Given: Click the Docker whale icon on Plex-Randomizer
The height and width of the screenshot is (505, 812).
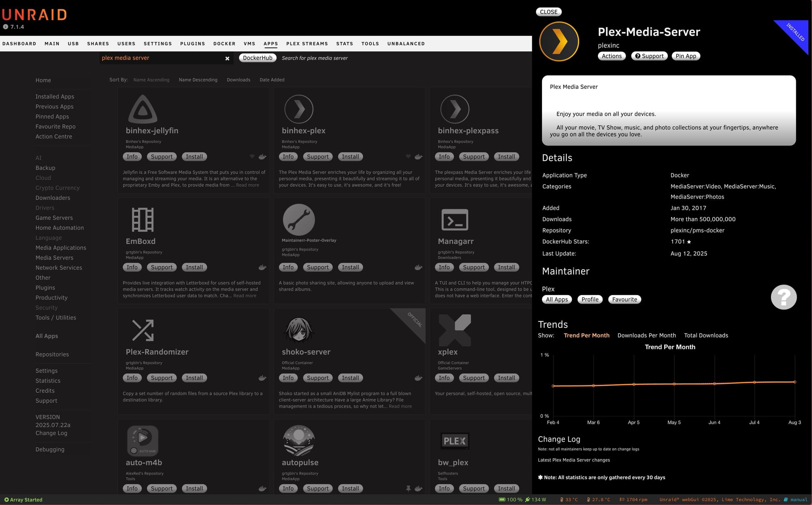Looking at the screenshot, I should pyautogui.click(x=263, y=378).
